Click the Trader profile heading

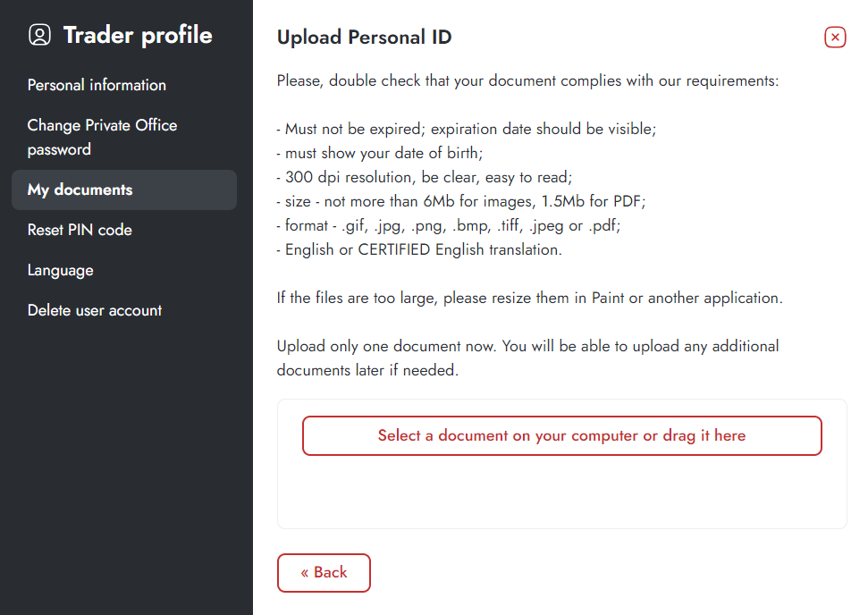coord(138,35)
